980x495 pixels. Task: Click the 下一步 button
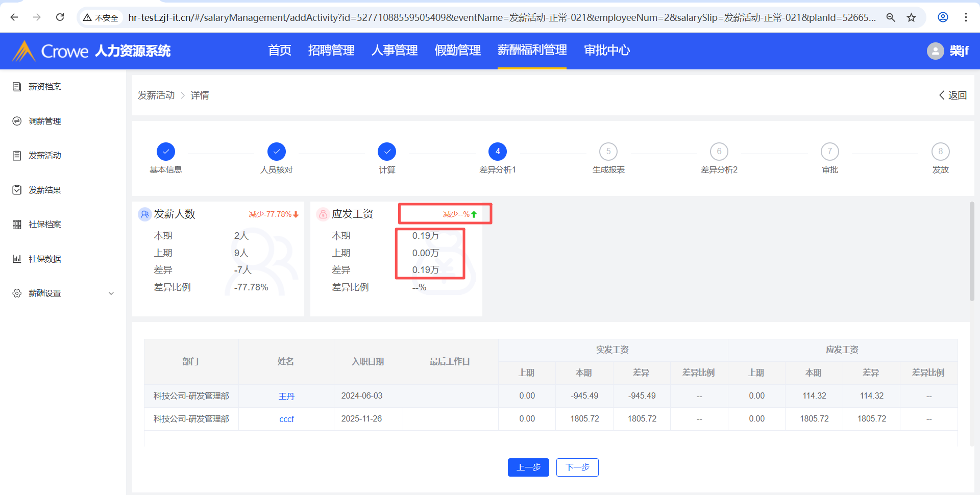[577, 467]
